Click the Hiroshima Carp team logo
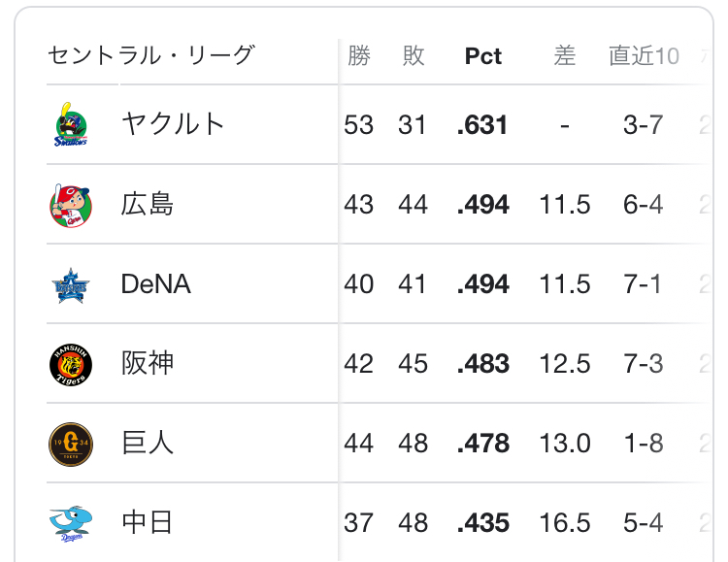 71,204
